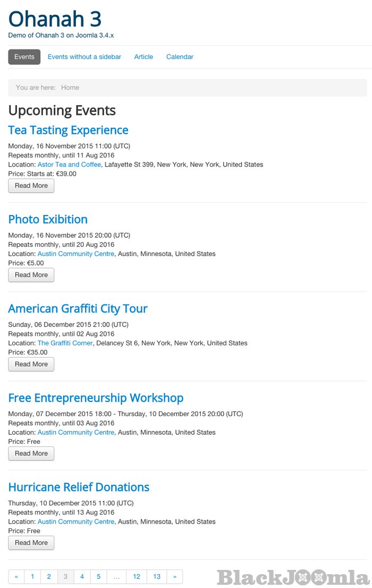The image size is (372, 588).
Task: Click the Ohanah 3 site title
Action: tap(55, 19)
